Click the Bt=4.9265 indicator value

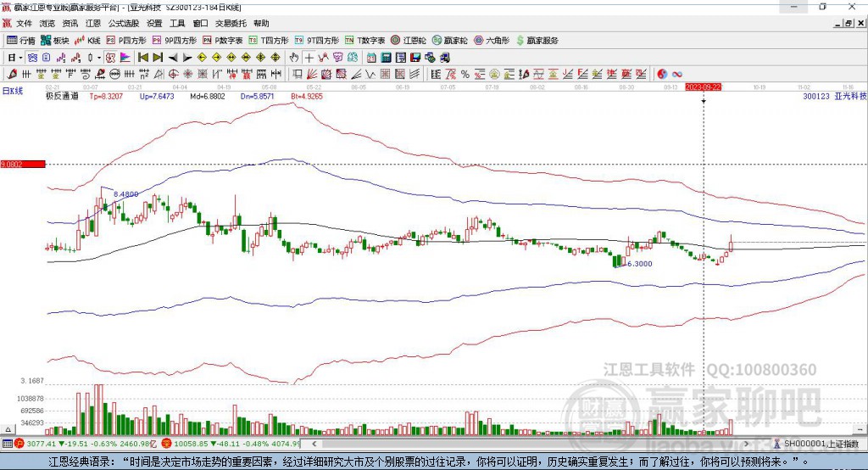(307, 97)
